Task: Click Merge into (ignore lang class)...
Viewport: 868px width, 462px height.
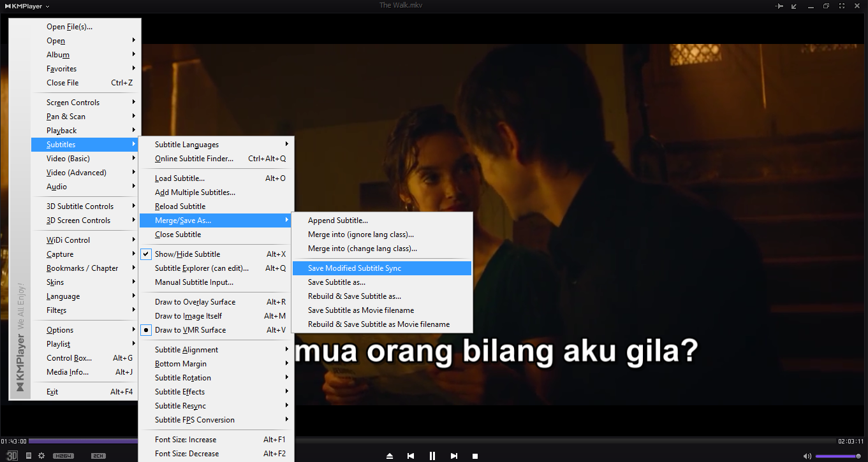Action: (x=382, y=235)
